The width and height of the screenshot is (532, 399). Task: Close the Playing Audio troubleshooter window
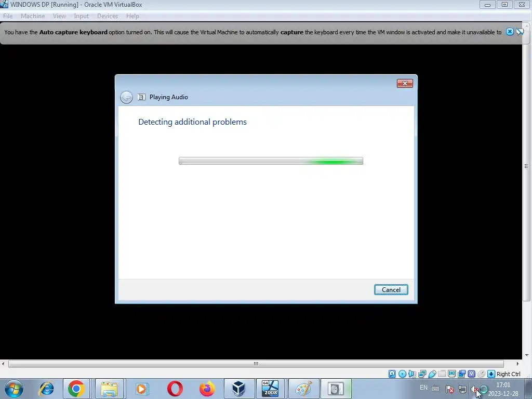click(x=405, y=84)
